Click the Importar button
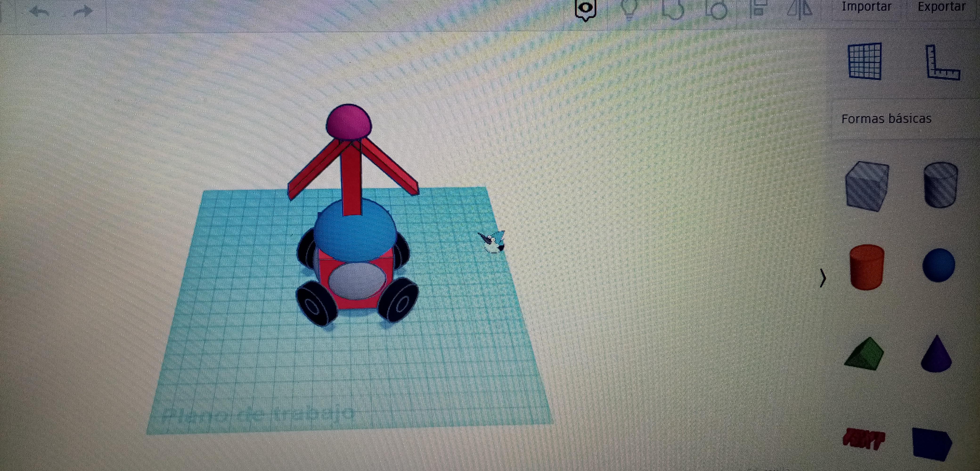Screen dimensions: 980x471 [866, 7]
